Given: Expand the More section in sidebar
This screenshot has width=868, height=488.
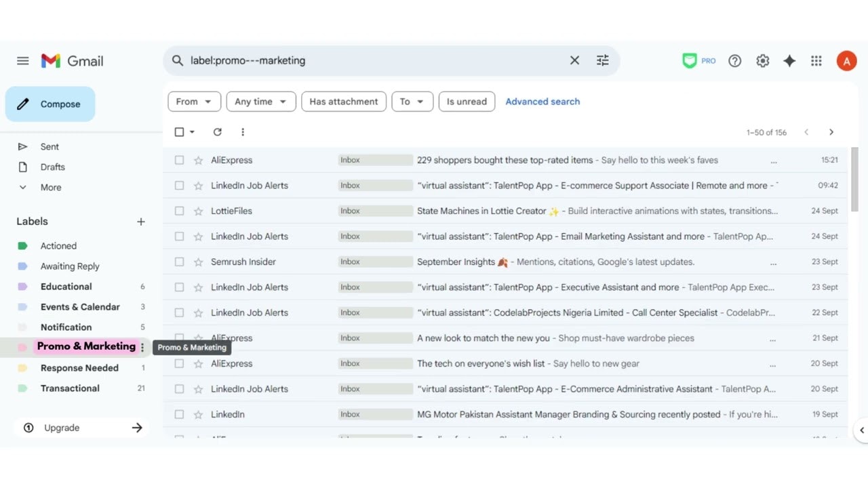Looking at the screenshot, I should (x=51, y=187).
